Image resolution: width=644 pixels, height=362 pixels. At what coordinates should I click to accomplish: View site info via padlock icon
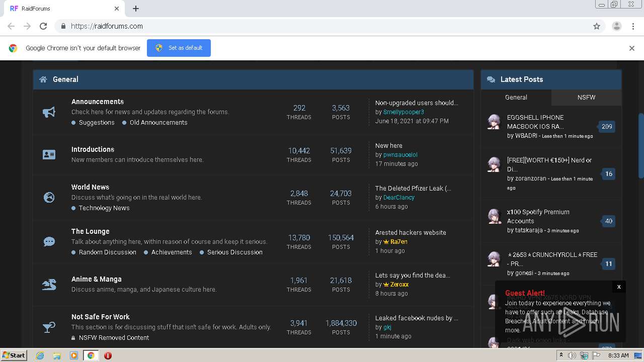click(63, 26)
